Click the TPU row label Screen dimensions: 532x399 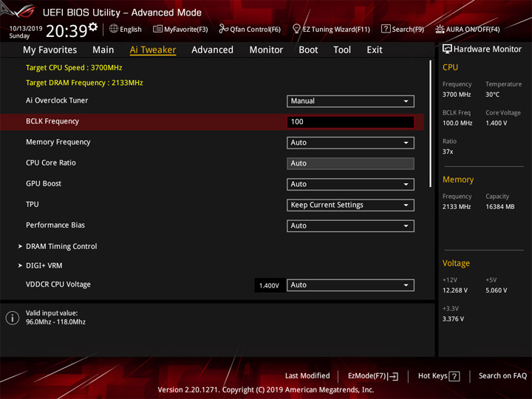pyautogui.click(x=33, y=205)
